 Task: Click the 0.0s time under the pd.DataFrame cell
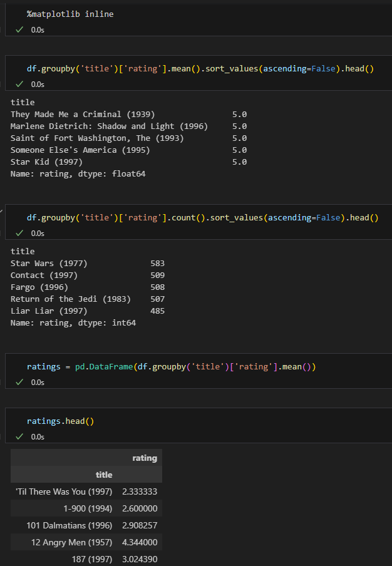pos(38,383)
